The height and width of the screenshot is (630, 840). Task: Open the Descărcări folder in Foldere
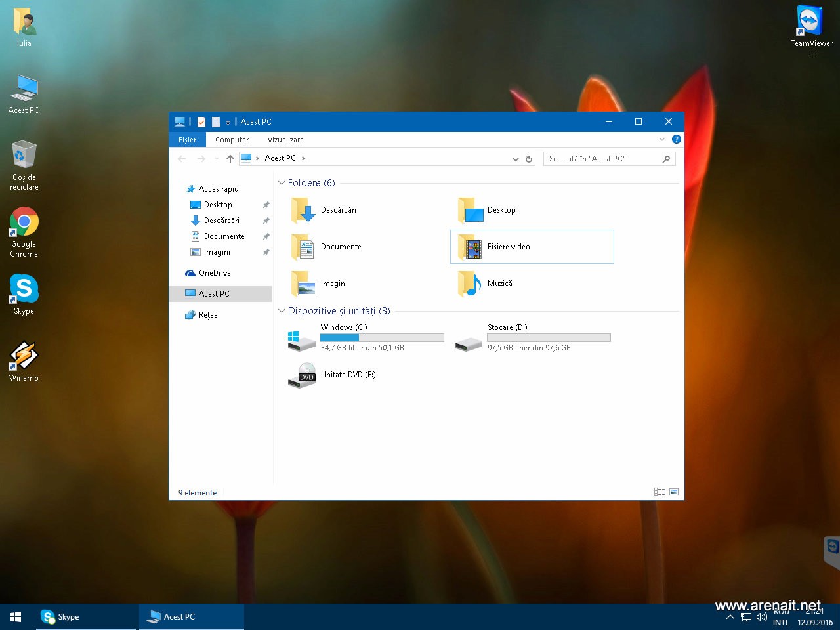(338, 210)
